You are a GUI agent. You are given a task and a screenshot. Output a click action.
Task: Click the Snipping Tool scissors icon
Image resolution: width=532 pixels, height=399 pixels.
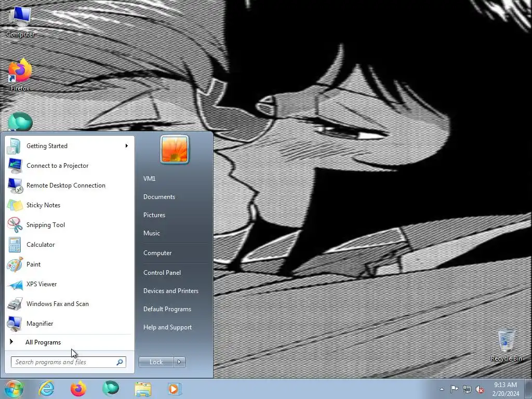point(15,225)
